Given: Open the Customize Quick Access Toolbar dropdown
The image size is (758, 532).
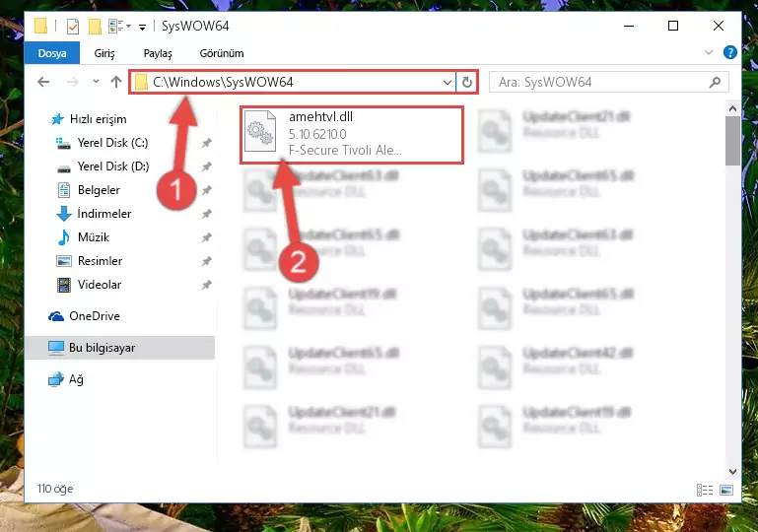Looking at the screenshot, I should (142, 27).
